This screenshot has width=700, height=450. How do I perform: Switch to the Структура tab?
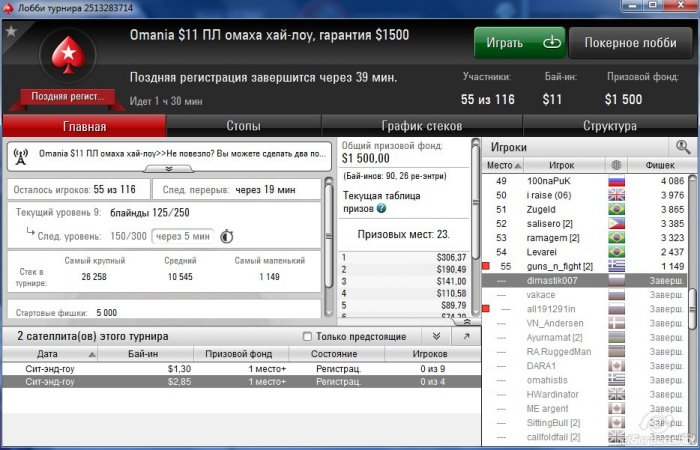pyautogui.click(x=609, y=126)
